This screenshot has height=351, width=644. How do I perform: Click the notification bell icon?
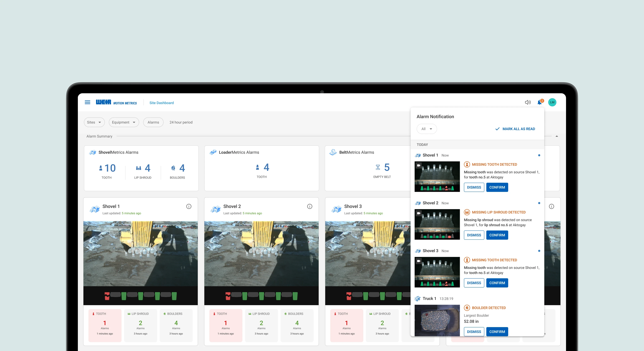pos(539,102)
